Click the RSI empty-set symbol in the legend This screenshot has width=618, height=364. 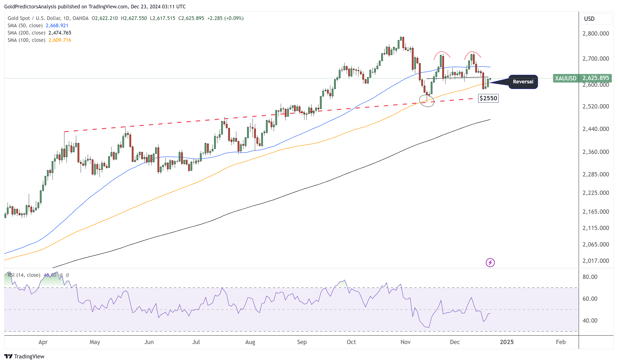click(61, 275)
